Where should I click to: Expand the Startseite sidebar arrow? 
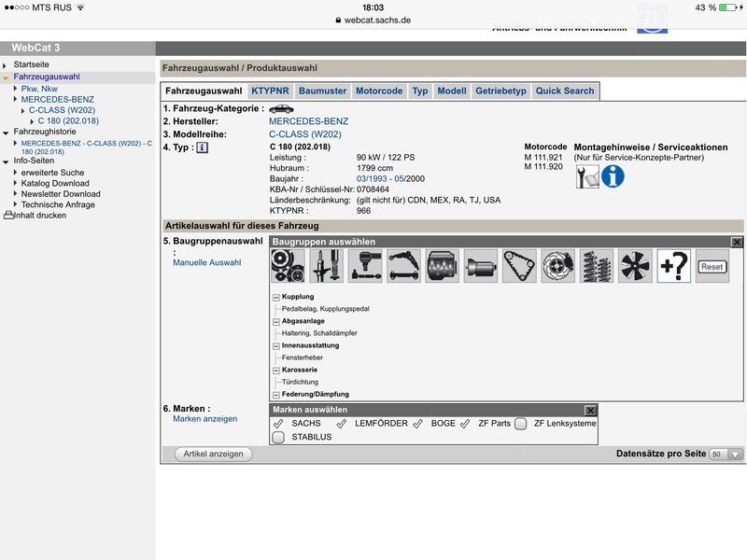click(5, 65)
